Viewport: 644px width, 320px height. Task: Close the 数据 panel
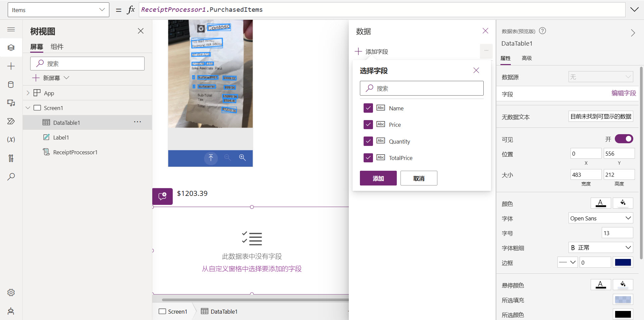pos(485,31)
